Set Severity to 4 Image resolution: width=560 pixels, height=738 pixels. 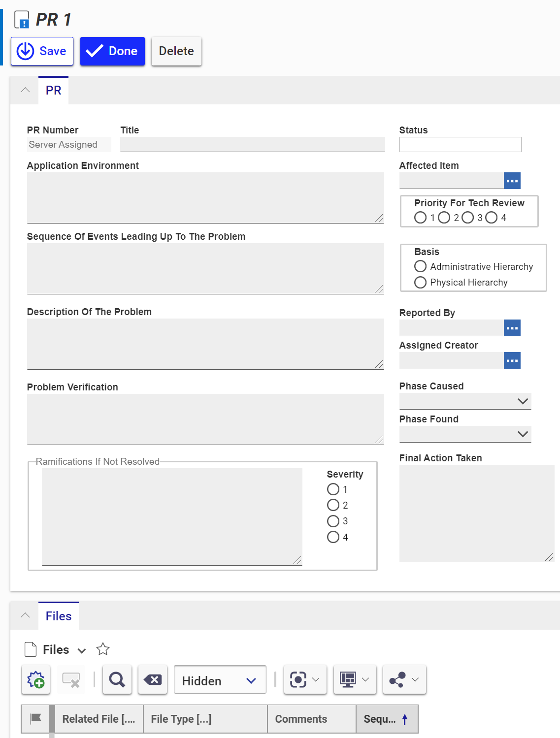[333, 537]
